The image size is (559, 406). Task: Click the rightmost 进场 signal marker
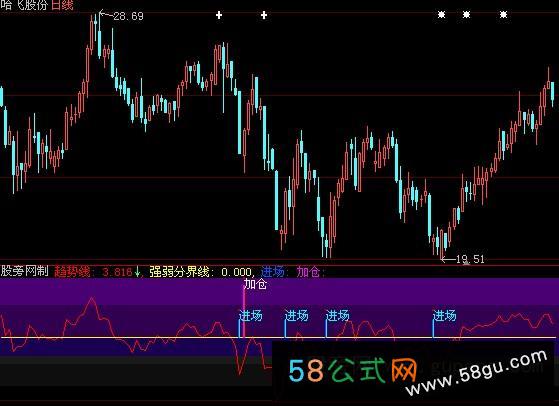(x=445, y=316)
